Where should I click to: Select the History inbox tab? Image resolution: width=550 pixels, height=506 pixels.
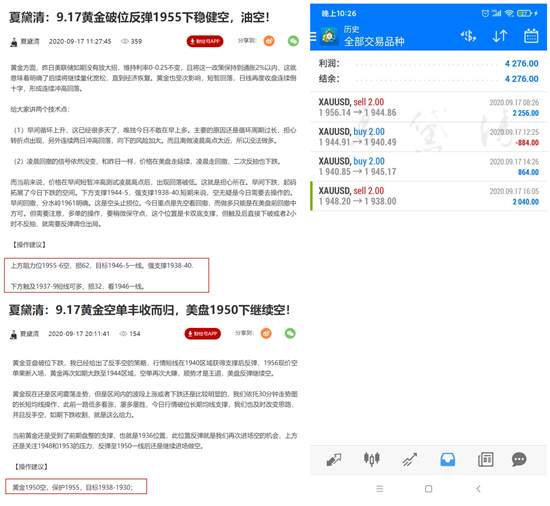(447, 459)
